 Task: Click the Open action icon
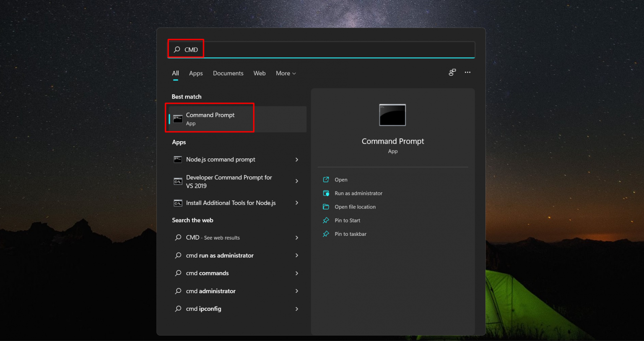(326, 180)
